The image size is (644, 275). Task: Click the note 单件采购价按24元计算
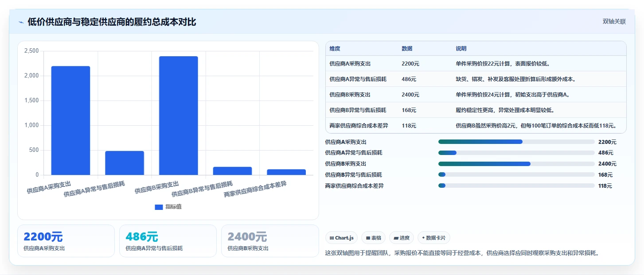(x=512, y=95)
